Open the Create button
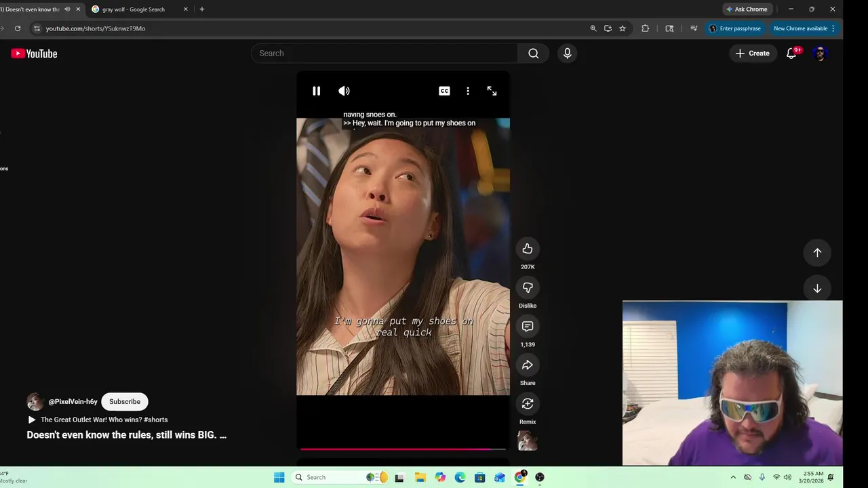The width and height of the screenshot is (868, 488). coord(753,54)
